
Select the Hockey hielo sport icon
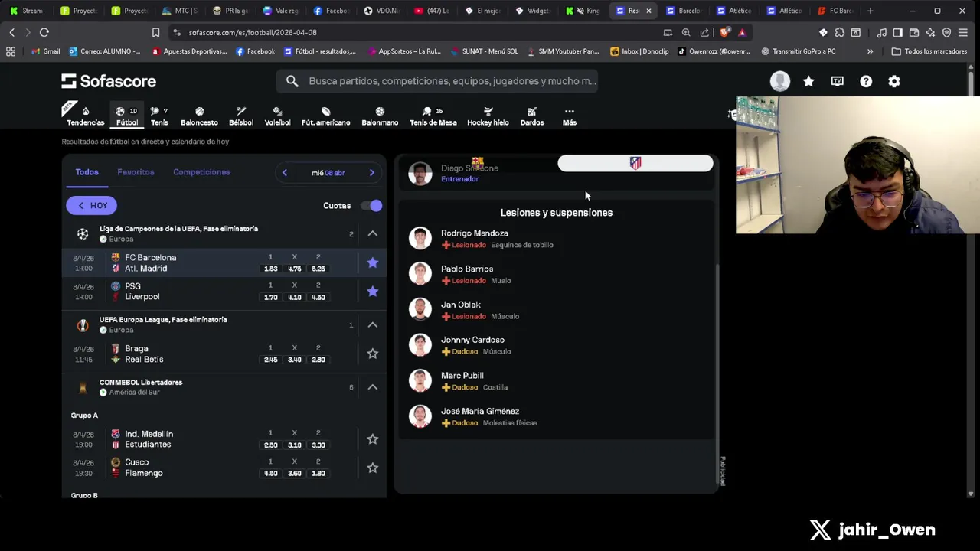coord(488,116)
